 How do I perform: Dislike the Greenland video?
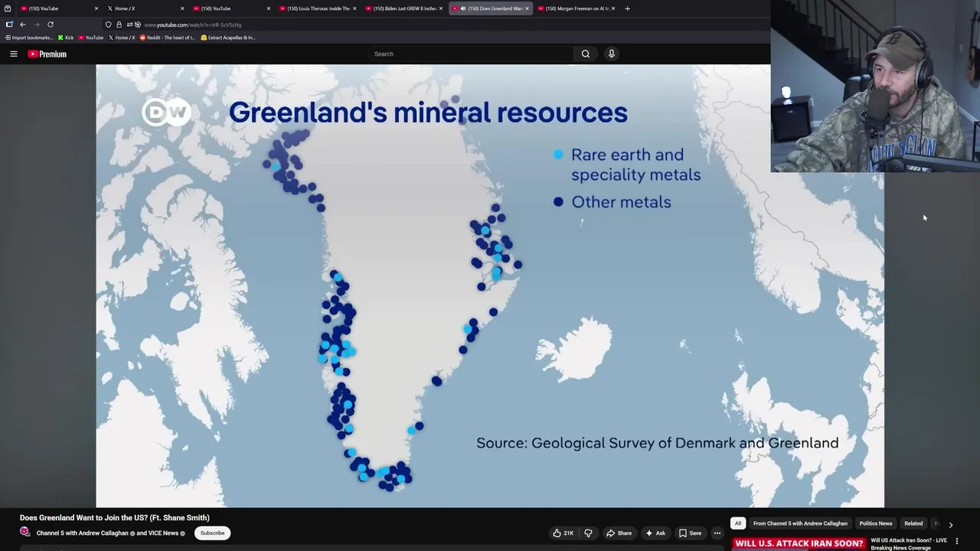point(589,533)
